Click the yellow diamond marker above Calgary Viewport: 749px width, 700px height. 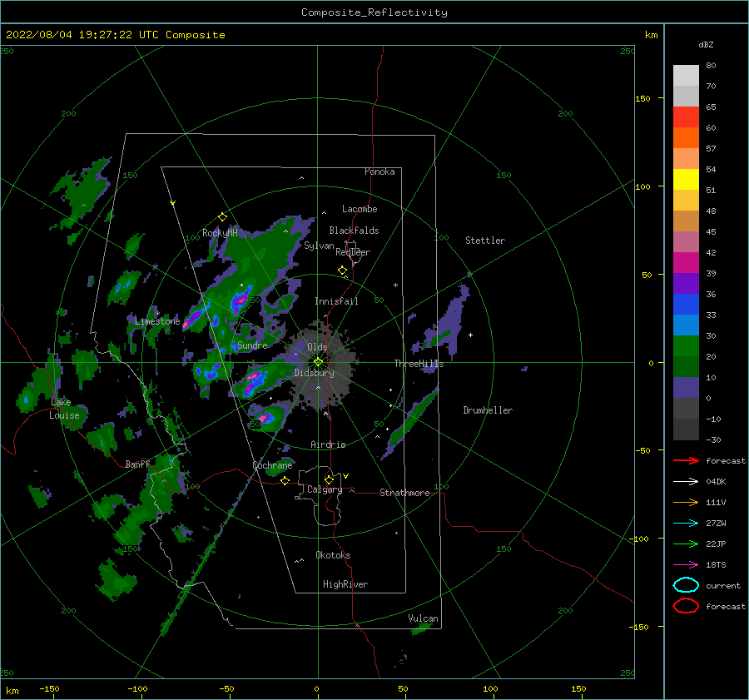pos(329,479)
